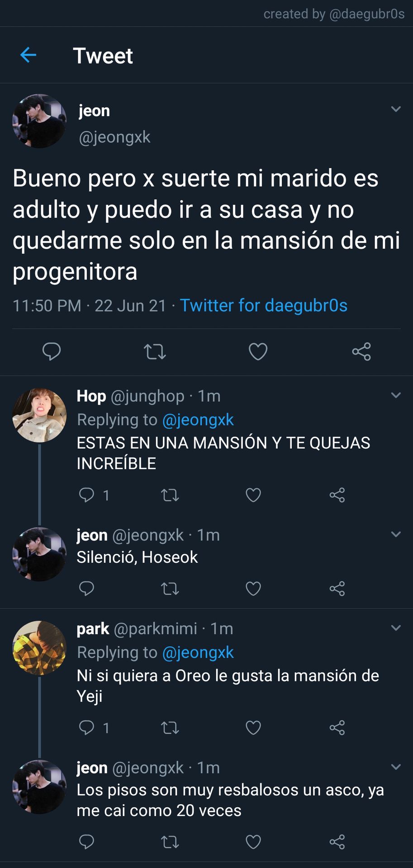Viewport: 413px width, 868px height.
Task: View Hop's profile picture
Action: coord(39,415)
